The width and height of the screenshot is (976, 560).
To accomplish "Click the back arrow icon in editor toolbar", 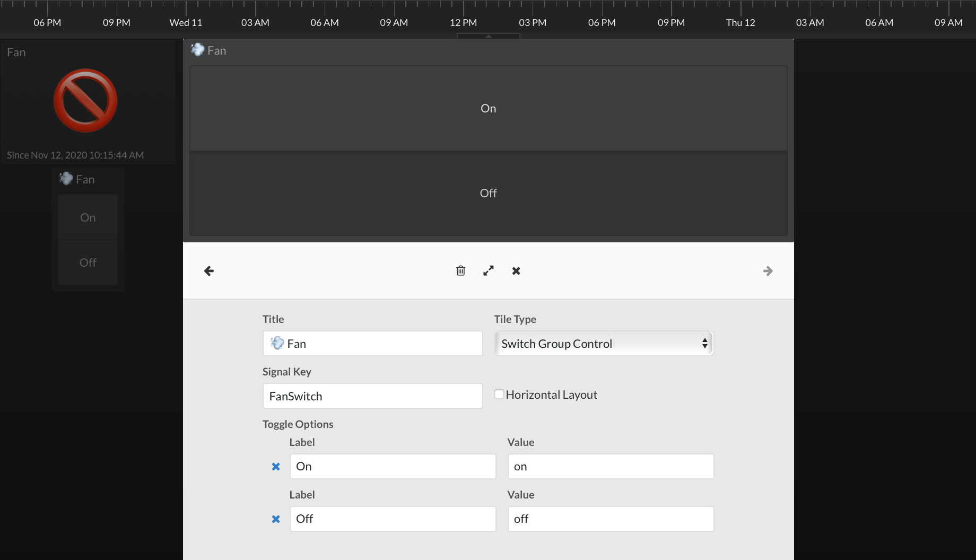I will coord(209,271).
